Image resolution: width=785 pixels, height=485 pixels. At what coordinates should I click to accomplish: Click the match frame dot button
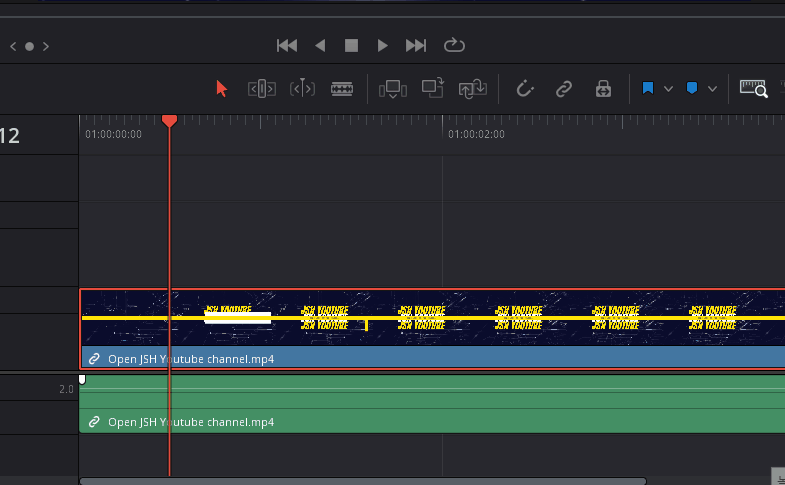[30, 47]
